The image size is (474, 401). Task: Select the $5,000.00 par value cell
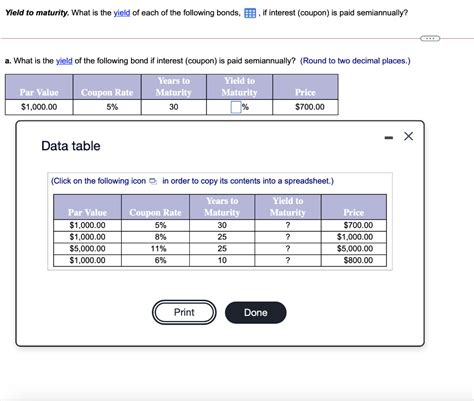(87, 249)
